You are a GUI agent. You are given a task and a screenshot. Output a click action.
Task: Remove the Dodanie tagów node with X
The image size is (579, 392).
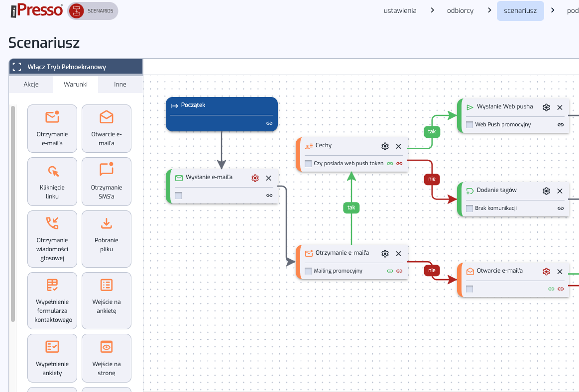(560, 191)
